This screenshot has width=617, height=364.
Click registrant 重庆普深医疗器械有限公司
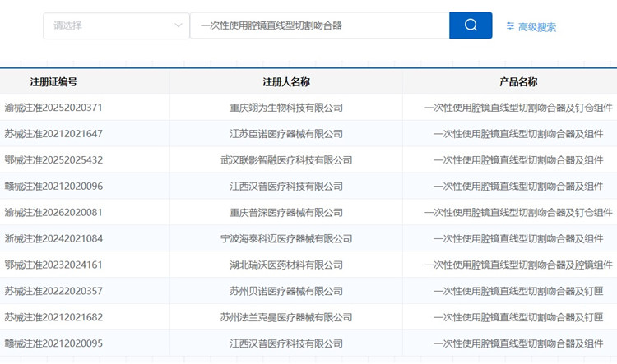click(x=286, y=212)
